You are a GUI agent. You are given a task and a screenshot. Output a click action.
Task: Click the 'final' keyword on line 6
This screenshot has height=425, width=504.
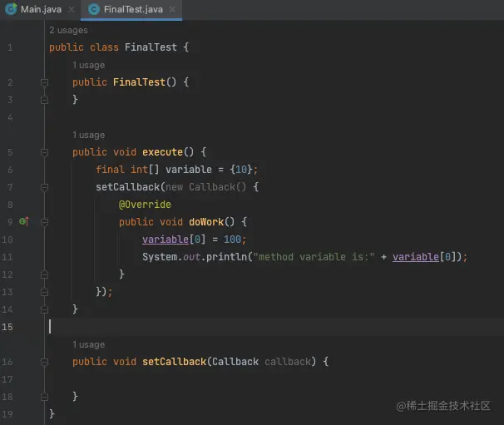[111, 170]
